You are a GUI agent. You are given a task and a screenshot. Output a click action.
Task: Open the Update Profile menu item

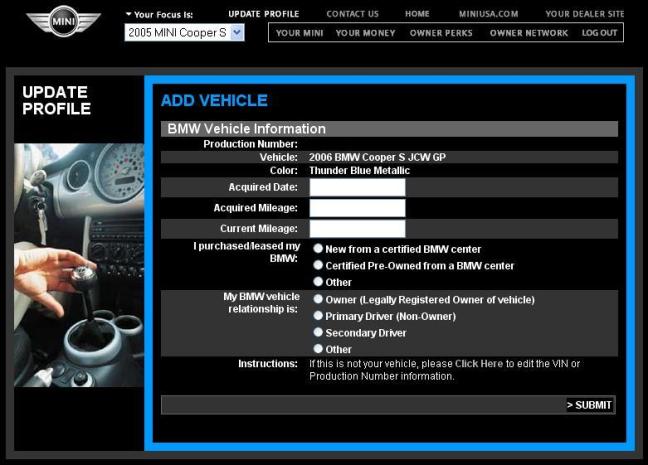263,14
